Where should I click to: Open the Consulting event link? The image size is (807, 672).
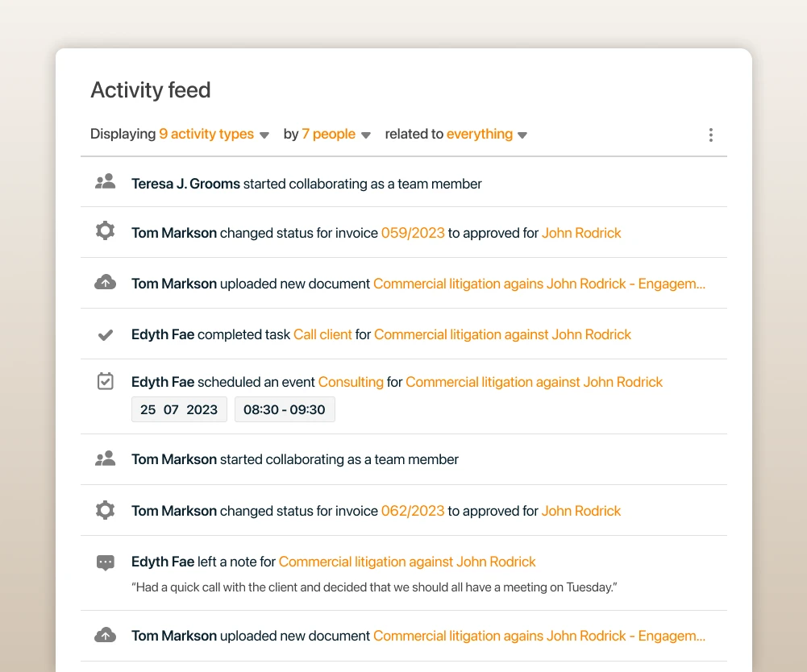click(x=351, y=382)
